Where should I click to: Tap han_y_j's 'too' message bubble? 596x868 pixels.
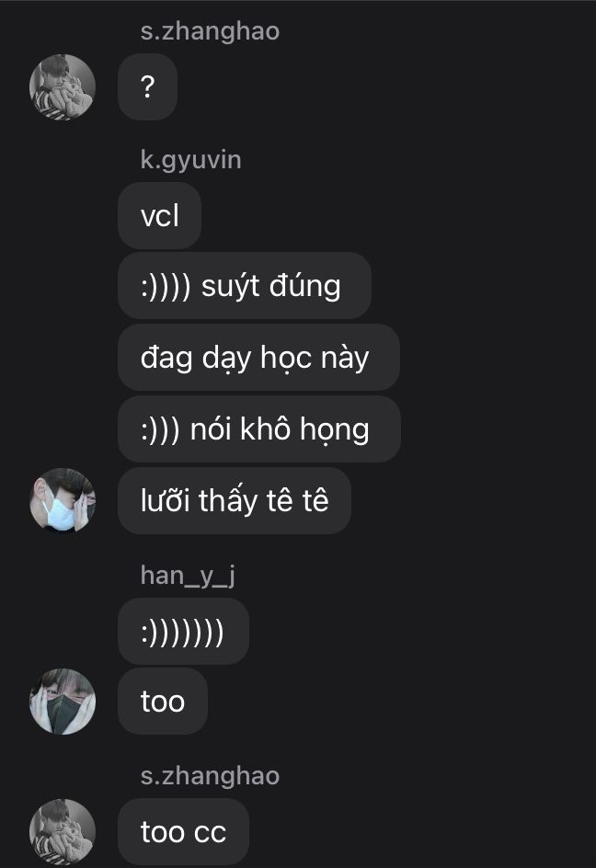[163, 702]
